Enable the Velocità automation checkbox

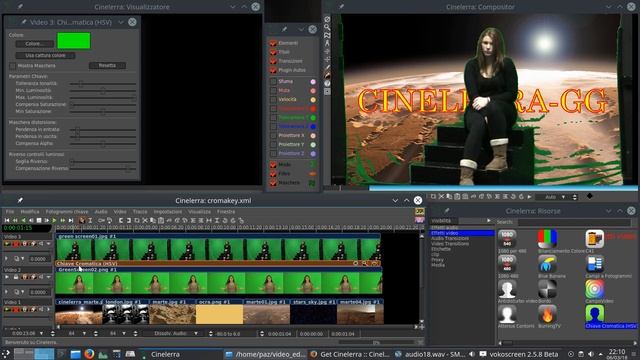[273, 100]
